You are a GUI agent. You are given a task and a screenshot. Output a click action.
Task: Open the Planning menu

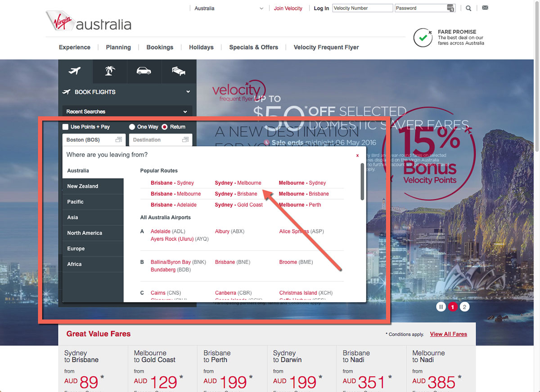[x=118, y=47]
